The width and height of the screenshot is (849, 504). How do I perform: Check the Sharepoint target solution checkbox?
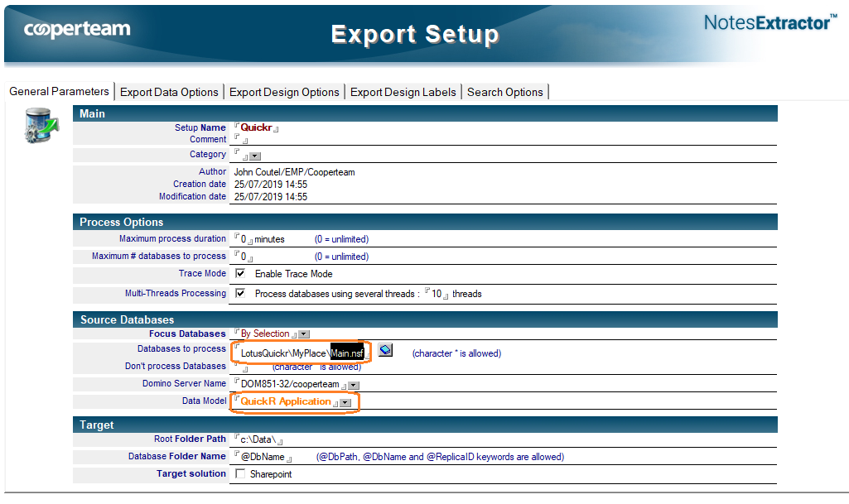tap(239, 473)
